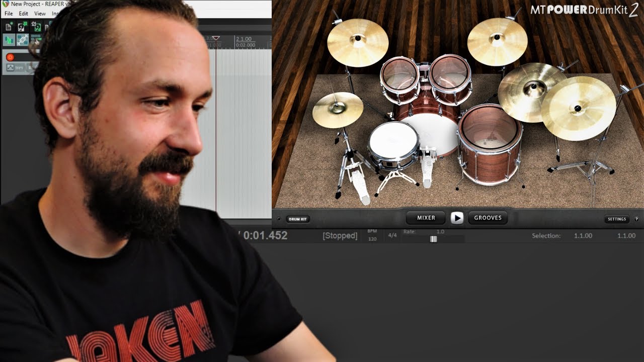Click the playback rate slider handle
644x362 pixels.
coord(433,239)
